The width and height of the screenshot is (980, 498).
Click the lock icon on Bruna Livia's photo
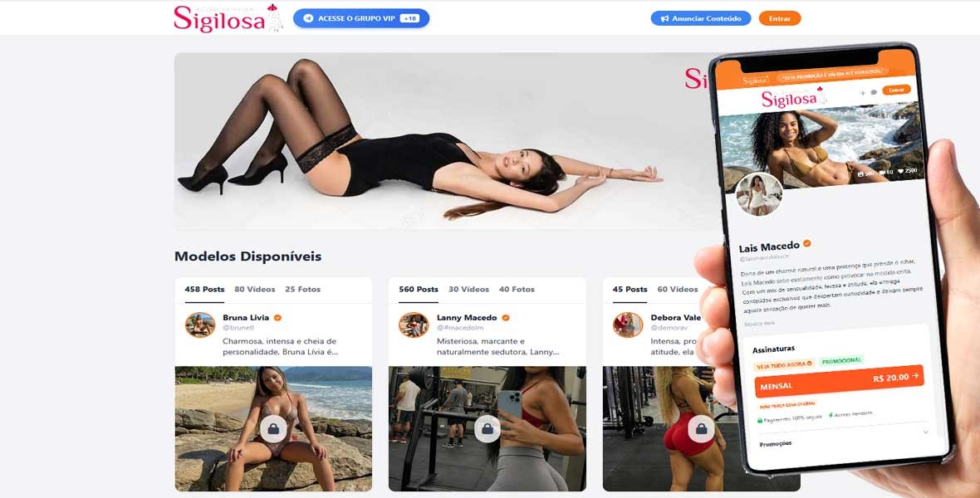pyautogui.click(x=273, y=428)
